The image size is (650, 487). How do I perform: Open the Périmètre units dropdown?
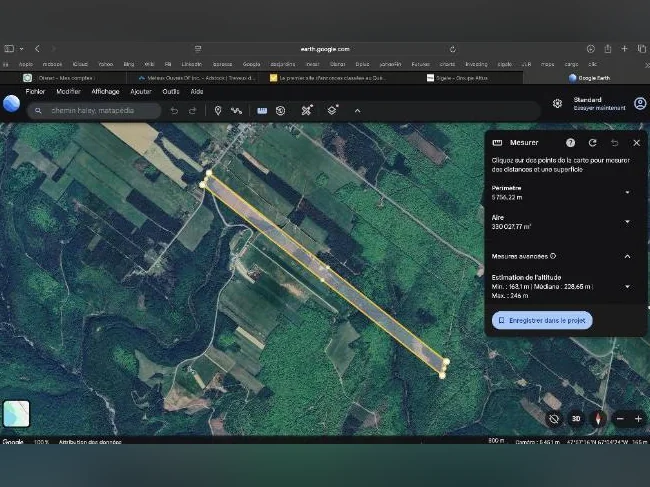click(627, 192)
